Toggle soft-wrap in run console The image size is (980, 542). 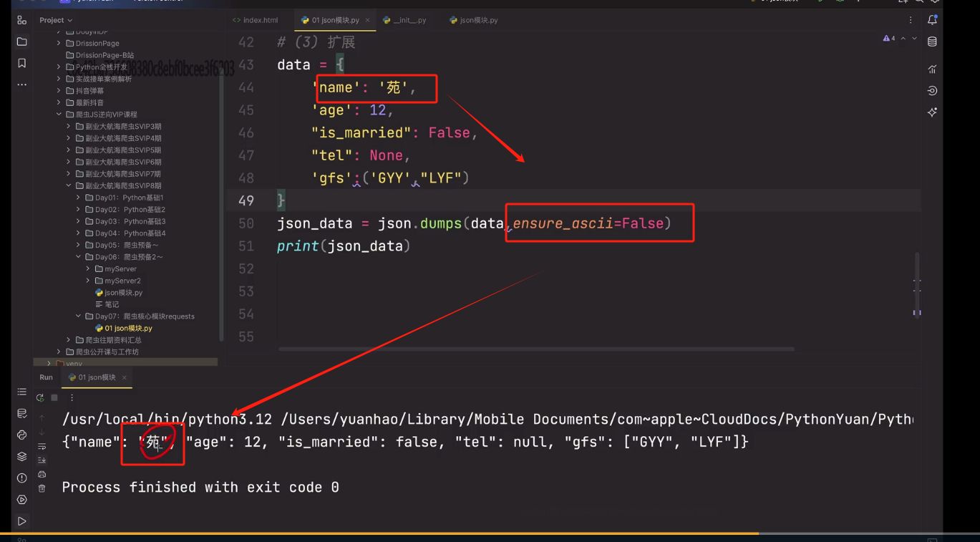point(42,446)
